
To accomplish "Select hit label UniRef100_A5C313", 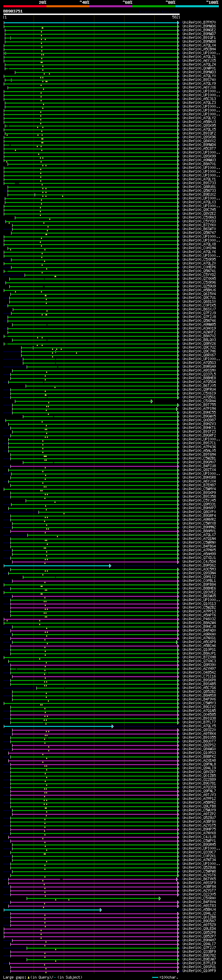I will (x=199, y=99).
